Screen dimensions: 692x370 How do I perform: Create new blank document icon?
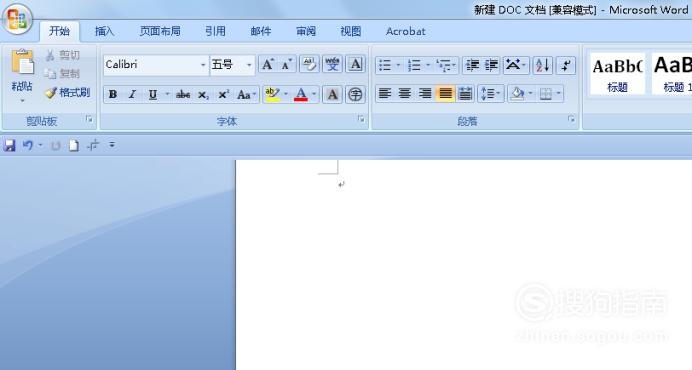click(74, 145)
